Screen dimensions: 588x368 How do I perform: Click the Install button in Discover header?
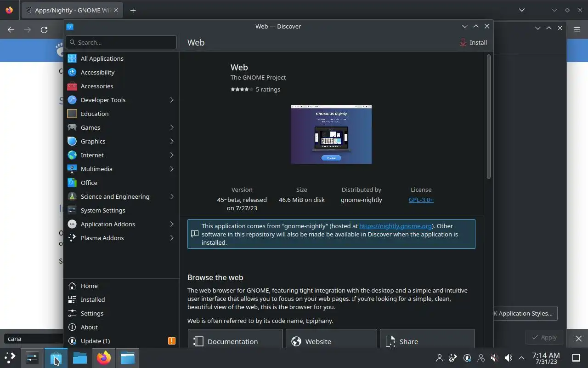click(473, 42)
